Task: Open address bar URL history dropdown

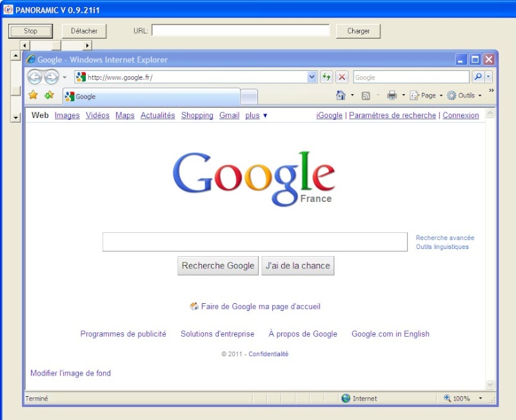Action: click(x=312, y=77)
